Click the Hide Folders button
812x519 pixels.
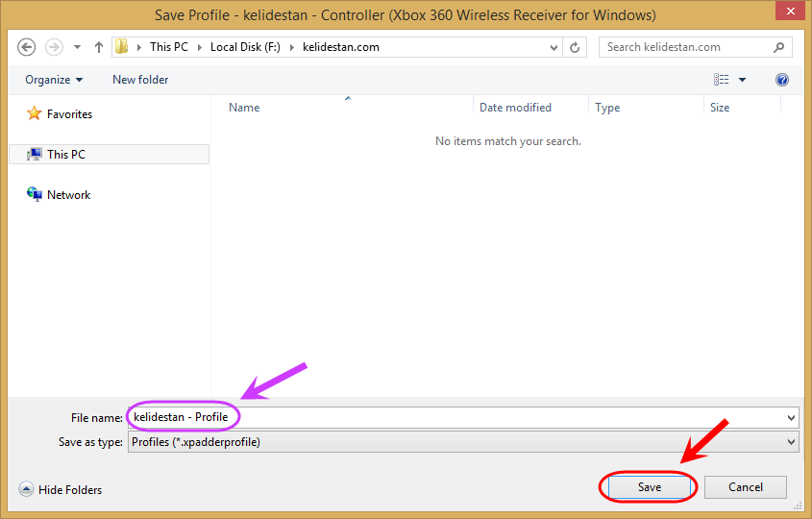pos(61,489)
